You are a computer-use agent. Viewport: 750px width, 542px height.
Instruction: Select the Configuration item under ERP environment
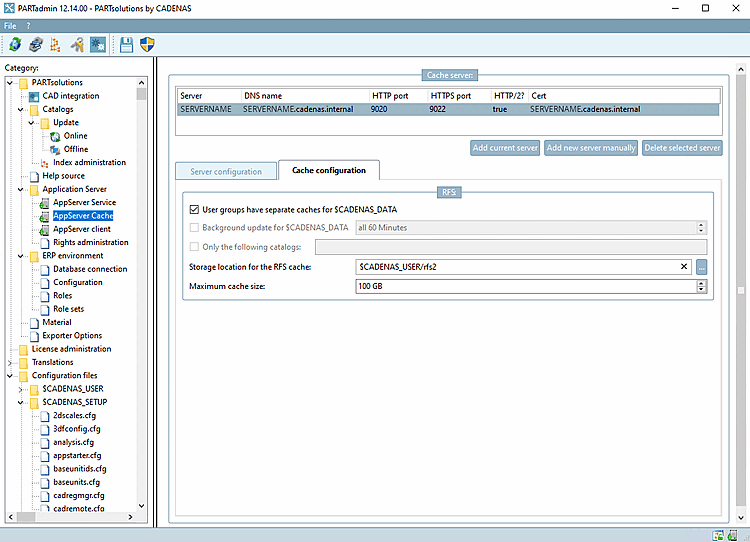77,282
